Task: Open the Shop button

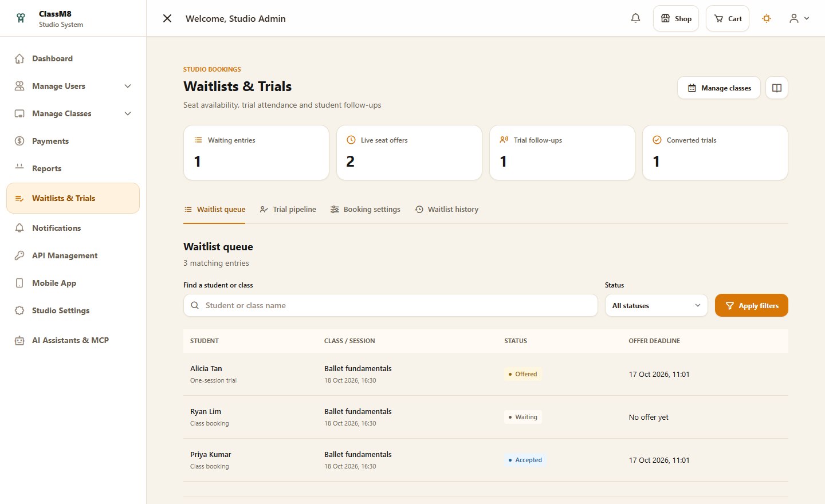Action: click(676, 18)
